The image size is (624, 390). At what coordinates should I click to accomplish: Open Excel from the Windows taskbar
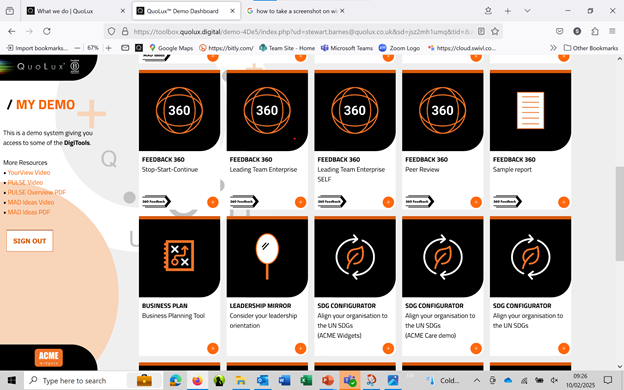pos(306,381)
